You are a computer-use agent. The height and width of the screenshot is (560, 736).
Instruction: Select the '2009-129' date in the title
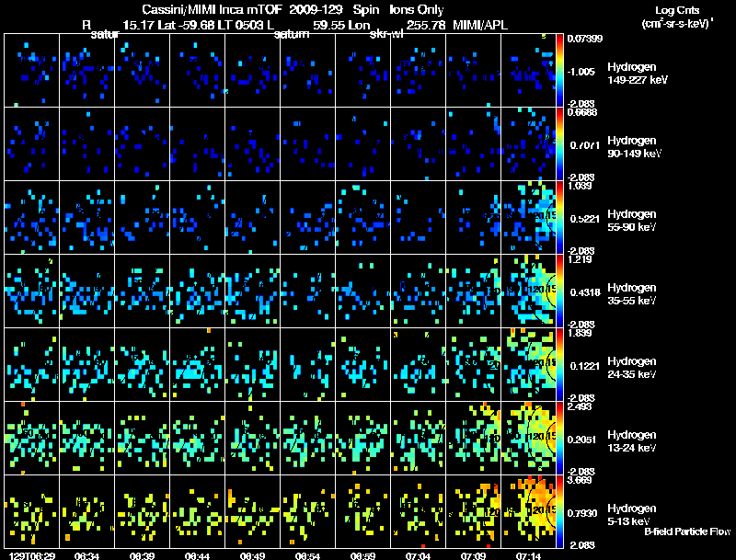click(316, 9)
